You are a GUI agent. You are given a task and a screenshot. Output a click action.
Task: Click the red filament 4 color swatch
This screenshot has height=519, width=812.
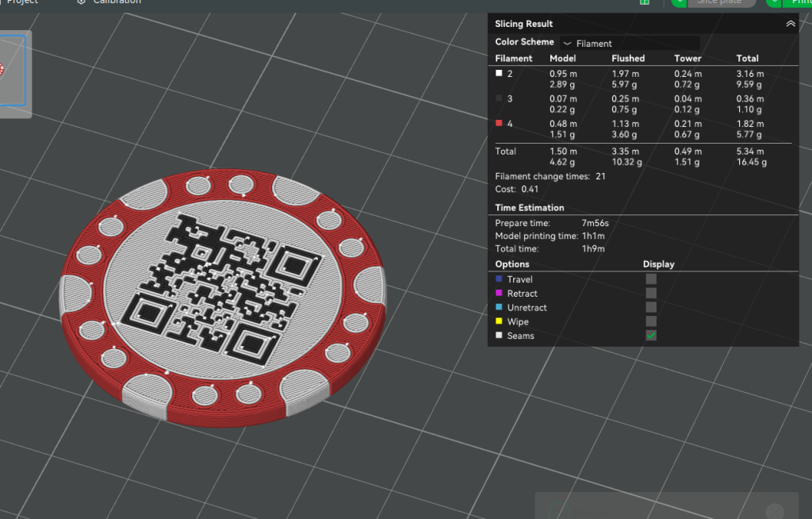click(499, 123)
